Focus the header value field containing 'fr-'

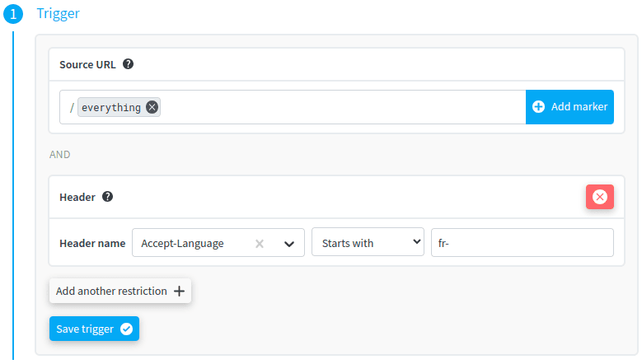coord(522,243)
